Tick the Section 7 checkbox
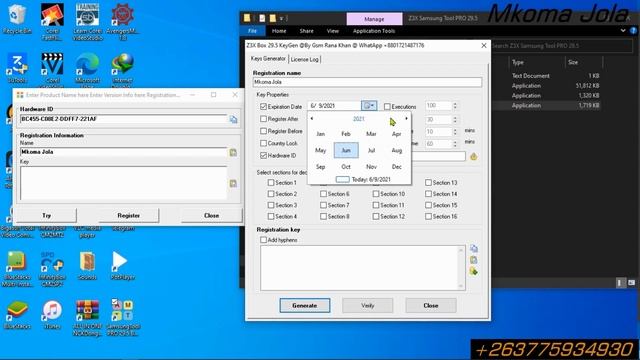 323,205
